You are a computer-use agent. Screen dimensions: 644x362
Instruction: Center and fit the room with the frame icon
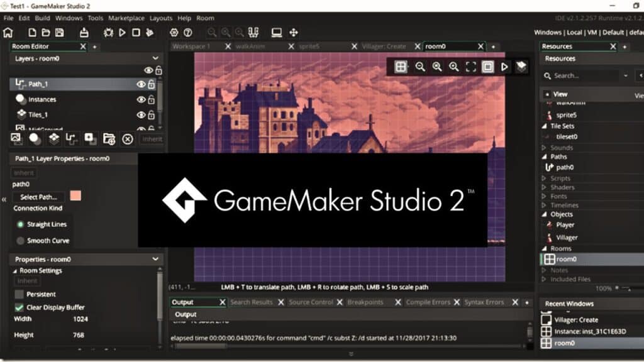click(x=470, y=67)
